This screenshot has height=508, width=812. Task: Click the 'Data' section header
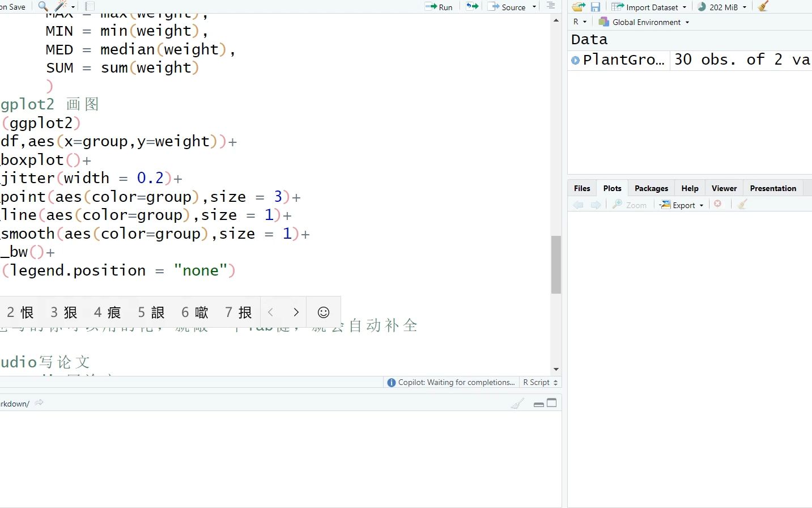coord(589,40)
